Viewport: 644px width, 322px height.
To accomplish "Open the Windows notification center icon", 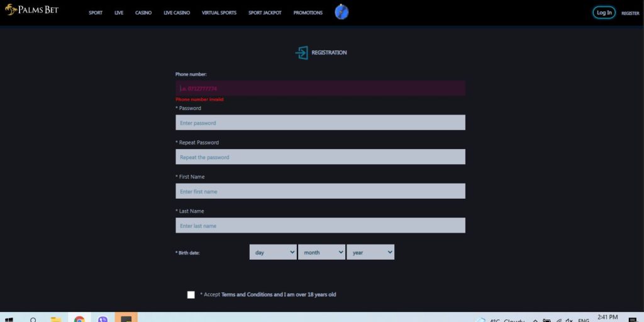I will [x=633, y=320].
